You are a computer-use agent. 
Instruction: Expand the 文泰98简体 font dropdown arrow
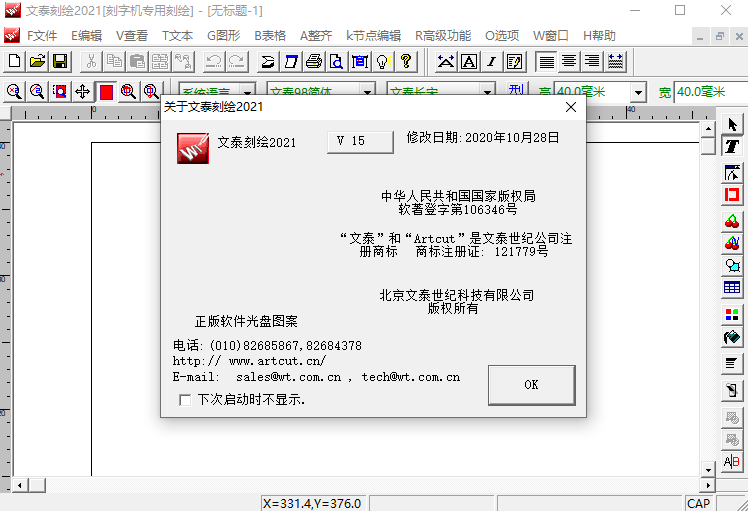pos(367,91)
